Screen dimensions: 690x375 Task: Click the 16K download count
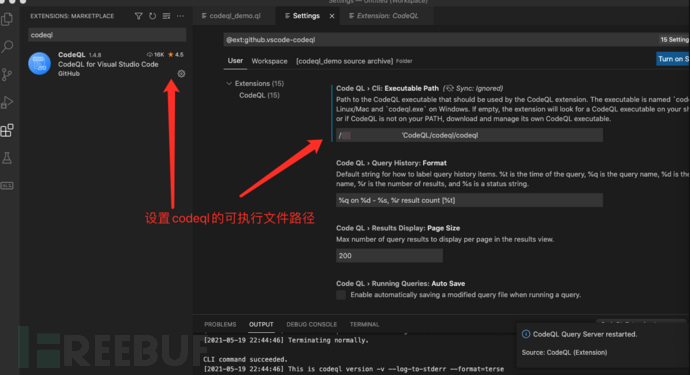pyautogui.click(x=155, y=55)
